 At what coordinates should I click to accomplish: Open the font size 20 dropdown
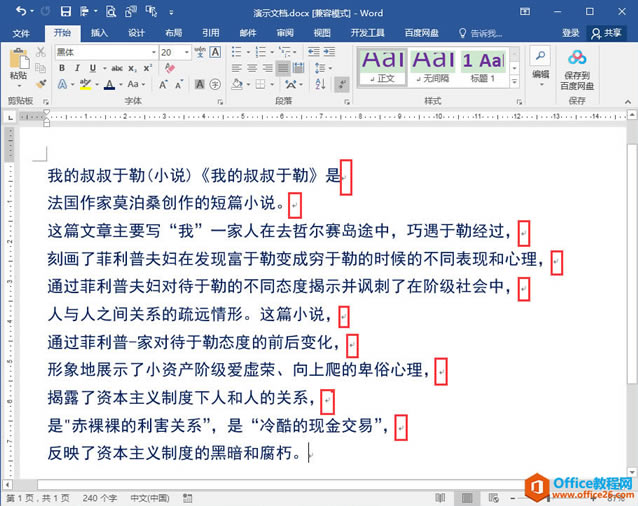pyautogui.click(x=187, y=52)
